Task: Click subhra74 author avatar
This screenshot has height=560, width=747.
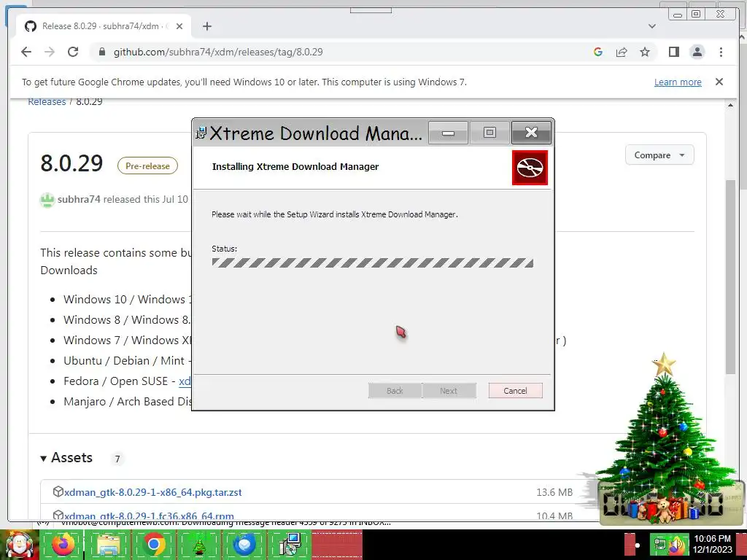Action: (47, 200)
